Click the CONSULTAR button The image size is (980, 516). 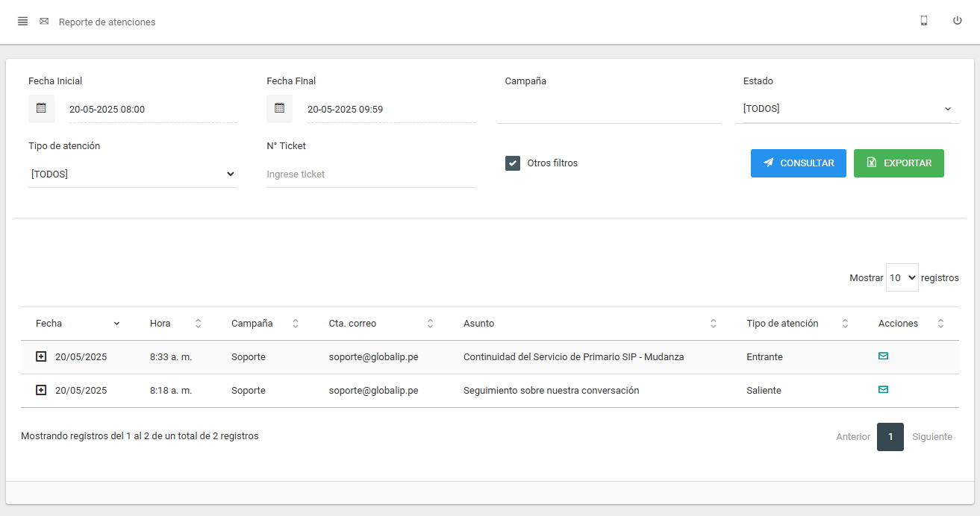(798, 163)
